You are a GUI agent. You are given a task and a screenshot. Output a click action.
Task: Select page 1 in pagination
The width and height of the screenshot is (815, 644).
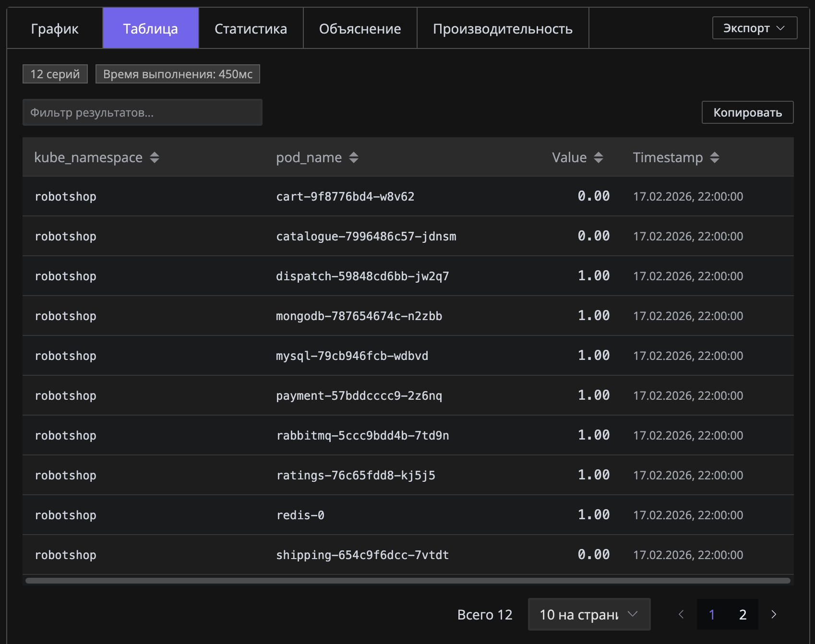coord(712,614)
